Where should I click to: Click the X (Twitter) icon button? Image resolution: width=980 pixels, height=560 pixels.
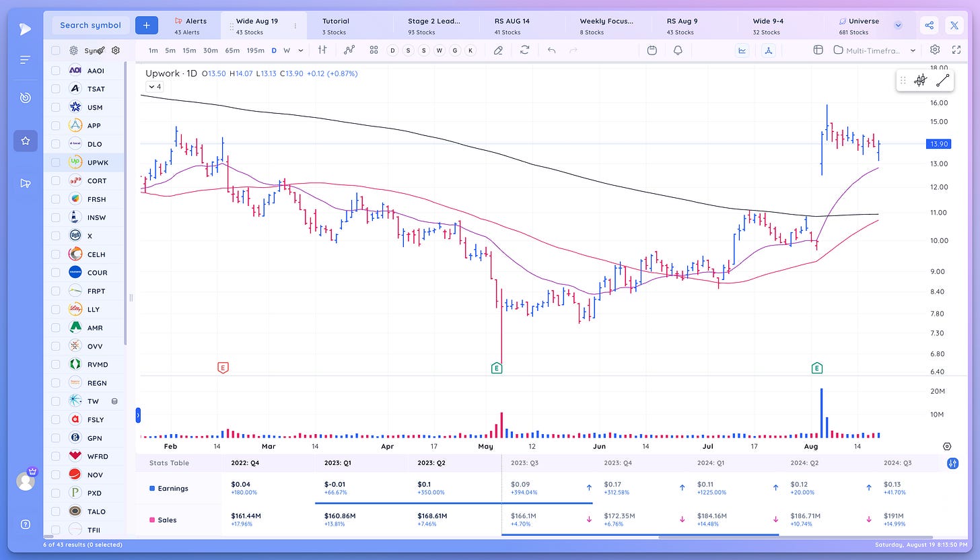pyautogui.click(x=954, y=25)
